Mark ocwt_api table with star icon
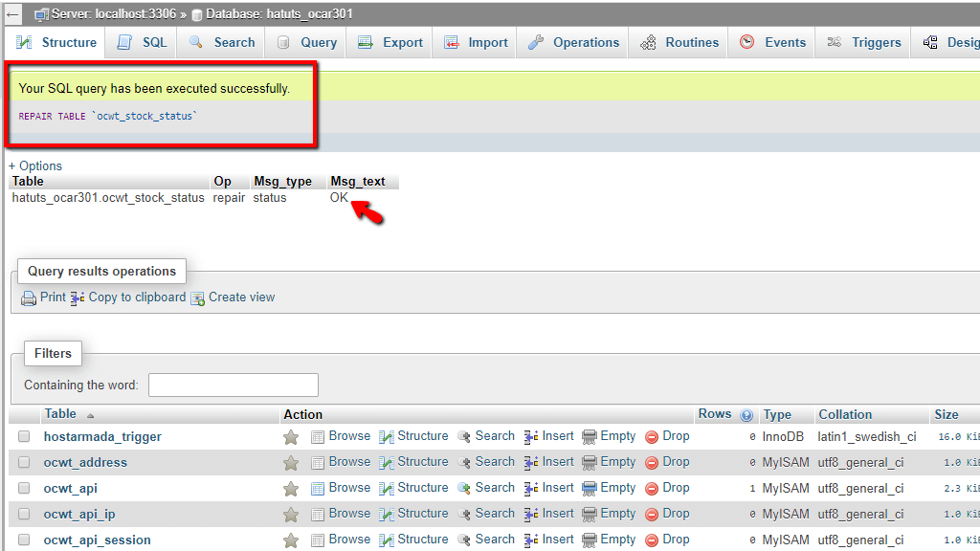The width and height of the screenshot is (980, 551). pyautogui.click(x=291, y=489)
